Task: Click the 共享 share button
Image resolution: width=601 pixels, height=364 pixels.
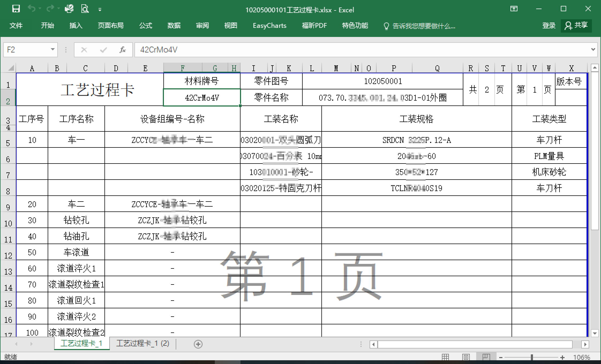Action: tap(576, 26)
